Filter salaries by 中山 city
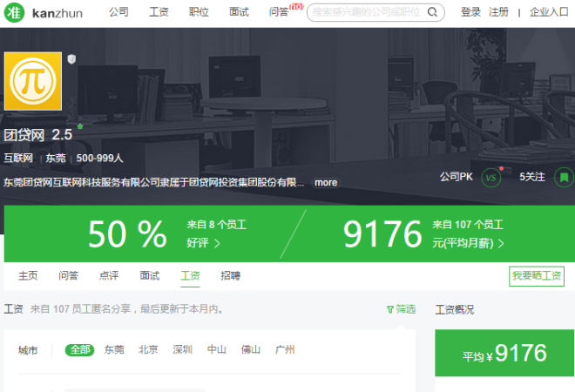The width and height of the screenshot is (575, 392). pos(216,350)
